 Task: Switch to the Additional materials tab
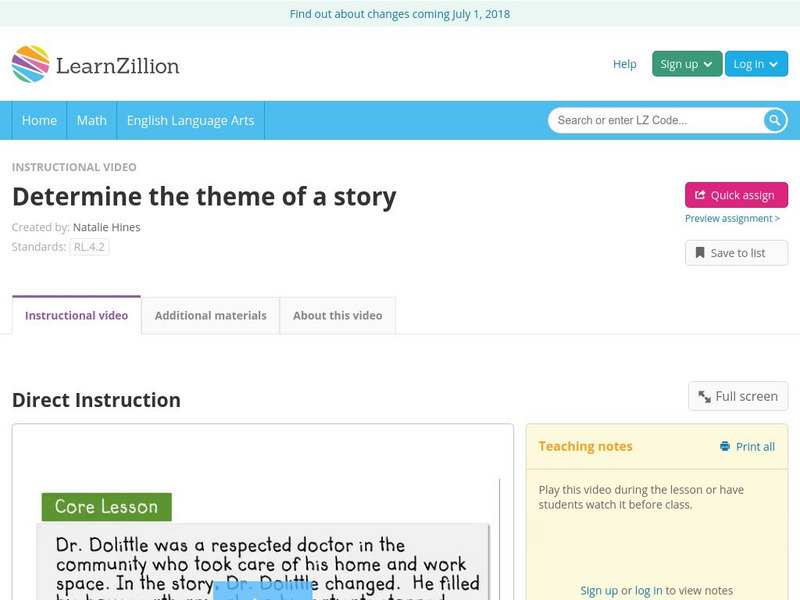pyautogui.click(x=211, y=315)
